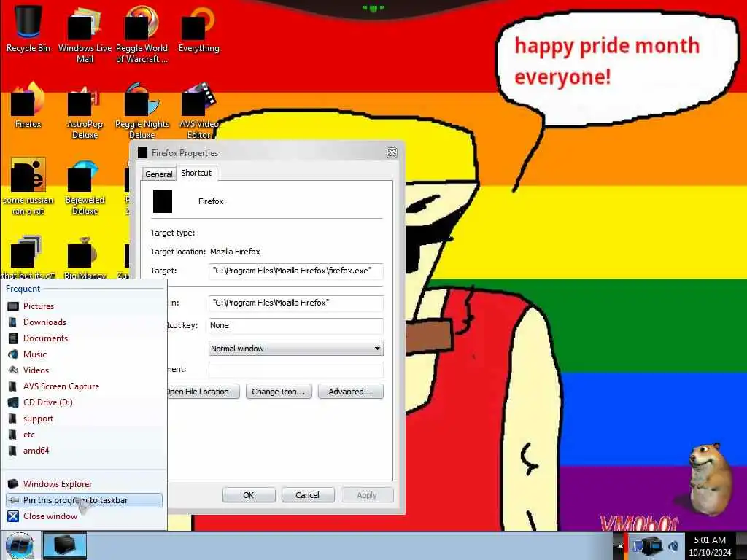This screenshot has width=747, height=560.
Task: Select the Bejeweled Deluxe desktop icon
Action: click(85, 187)
